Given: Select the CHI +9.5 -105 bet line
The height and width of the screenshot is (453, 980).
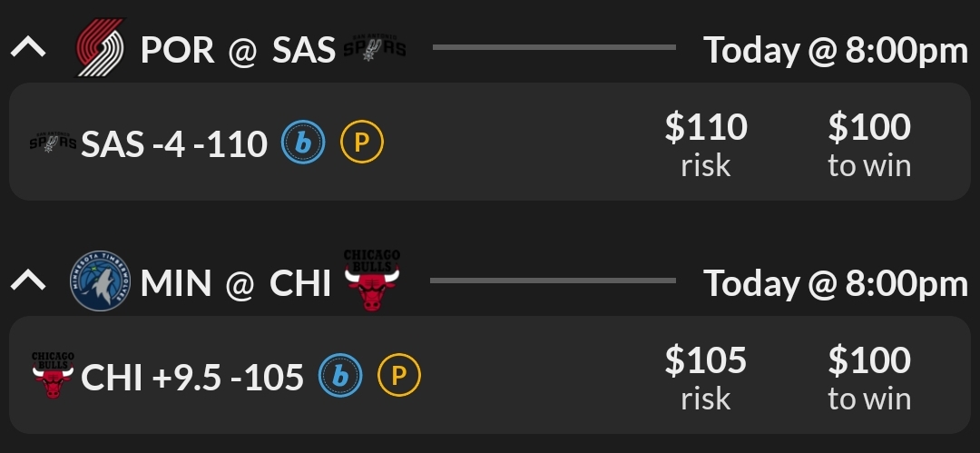Looking at the screenshot, I should pos(192,377).
